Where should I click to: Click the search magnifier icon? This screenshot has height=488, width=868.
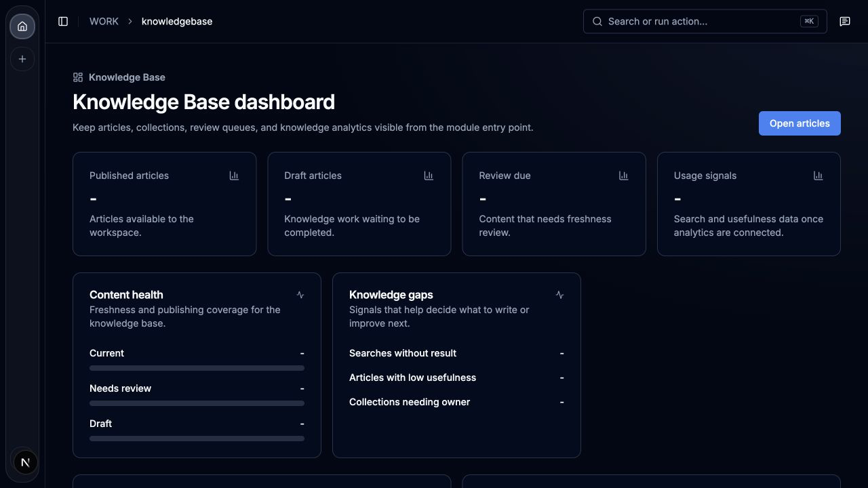click(x=597, y=22)
